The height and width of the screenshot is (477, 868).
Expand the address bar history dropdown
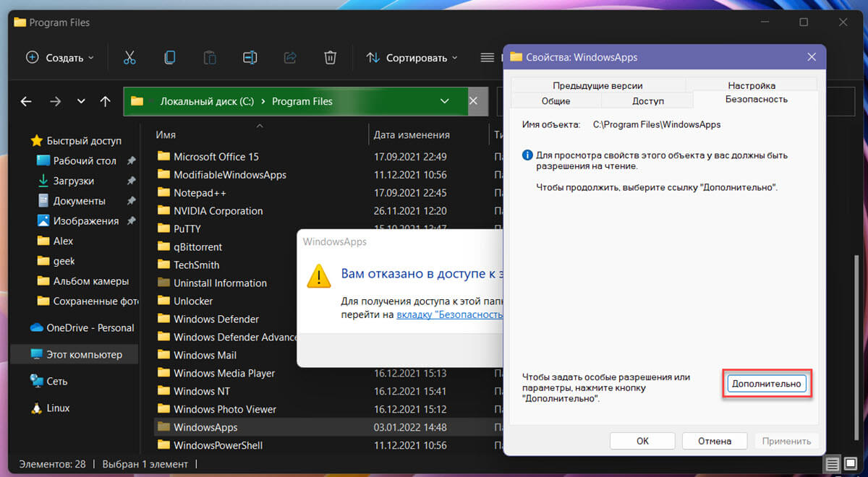point(445,101)
